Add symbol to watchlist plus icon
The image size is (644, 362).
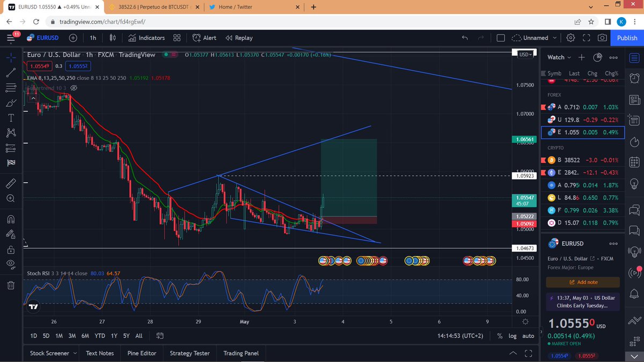[582, 57]
